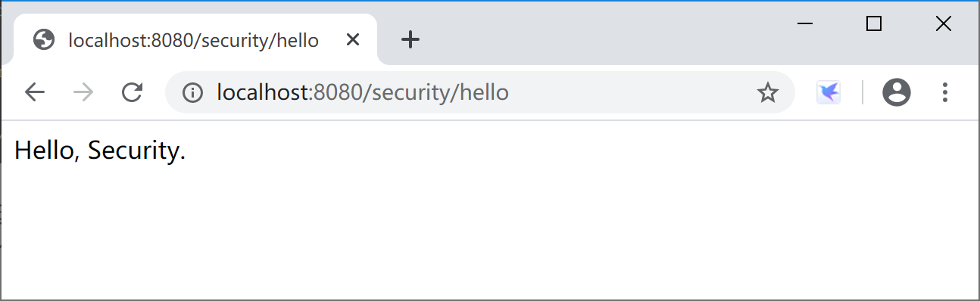Viewport: 980px width, 301px height.
Task: Select the localhost:8080/security/hello tab title
Action: [x=193, y=40]
